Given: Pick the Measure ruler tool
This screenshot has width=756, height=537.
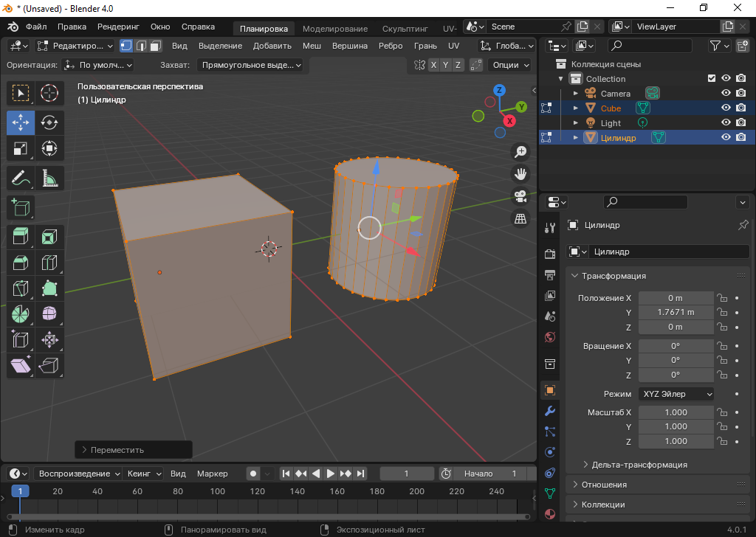Looking at the screenshot, I should point(49,178).
